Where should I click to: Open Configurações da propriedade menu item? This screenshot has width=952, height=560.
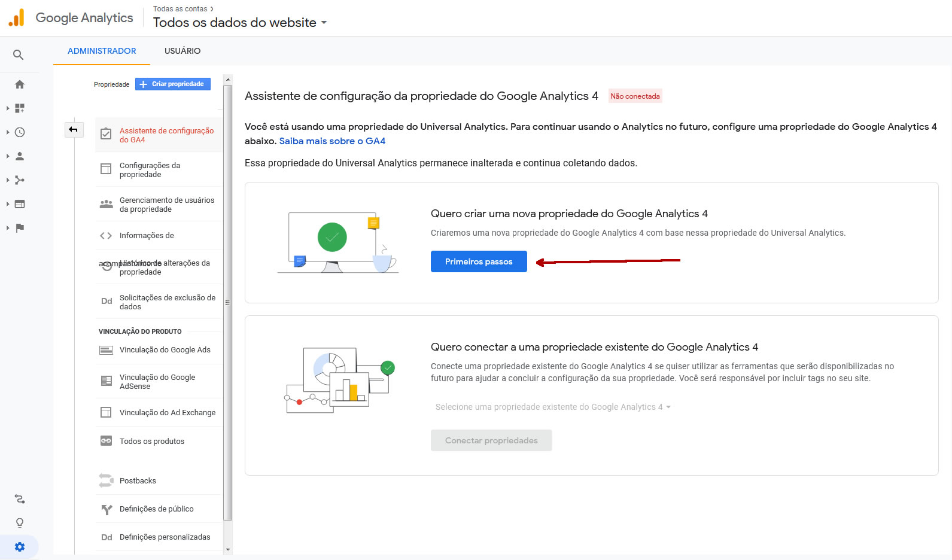coord(159,170)
